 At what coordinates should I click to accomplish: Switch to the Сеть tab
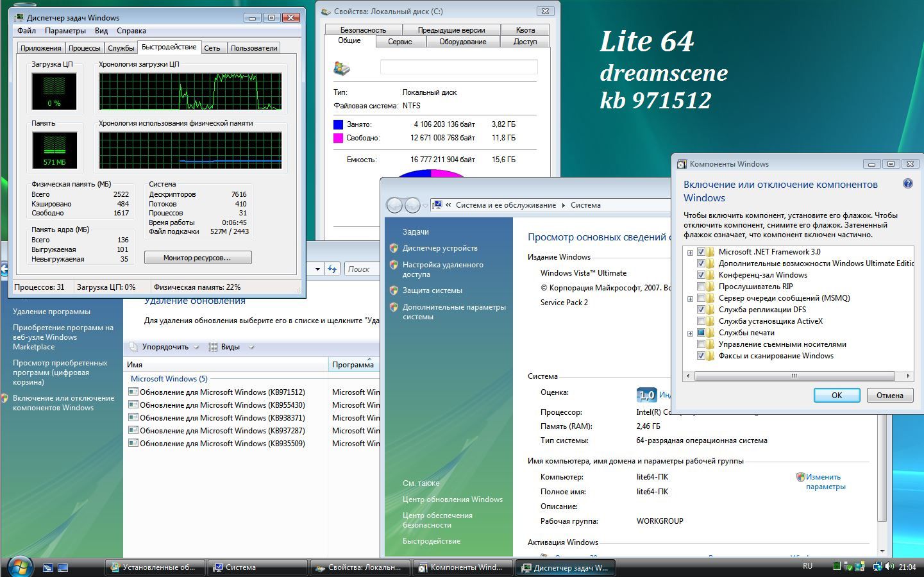pyautogui.click(x=212, y=48)
